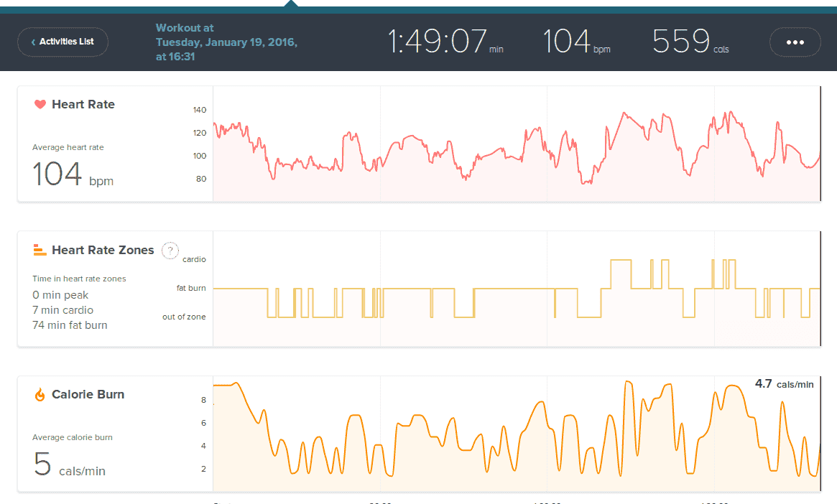This screenshot has width=837, height=504.
Task: Click the fat burn zone axis label
Action: tap(191, 288)
